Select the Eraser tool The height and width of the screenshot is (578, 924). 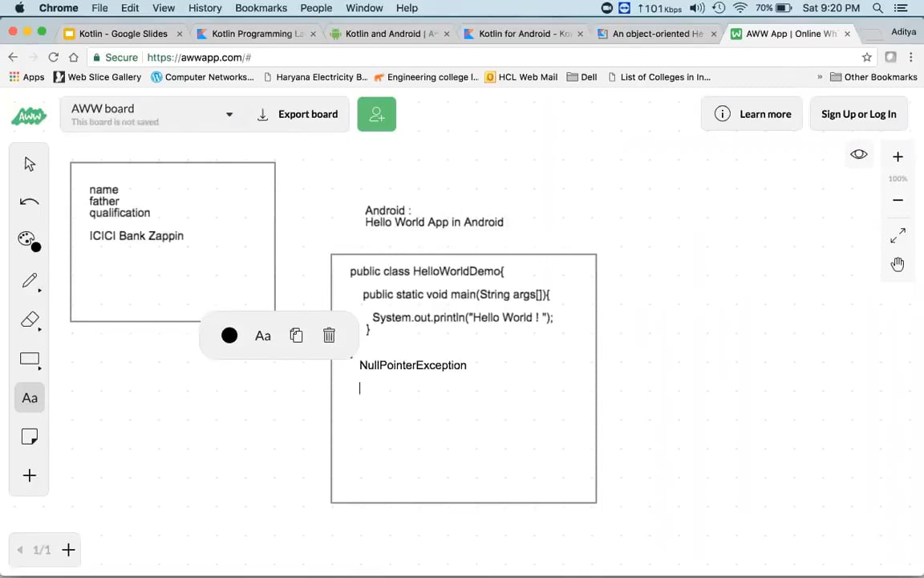(30, 320)
